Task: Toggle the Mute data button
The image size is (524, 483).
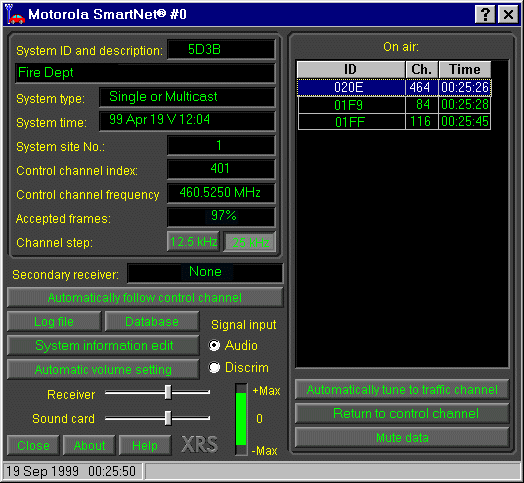Action: pos(402,437)
